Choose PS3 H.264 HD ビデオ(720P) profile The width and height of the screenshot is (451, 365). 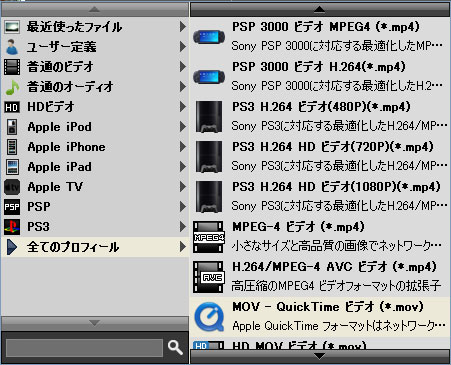[x=320, y=157]
